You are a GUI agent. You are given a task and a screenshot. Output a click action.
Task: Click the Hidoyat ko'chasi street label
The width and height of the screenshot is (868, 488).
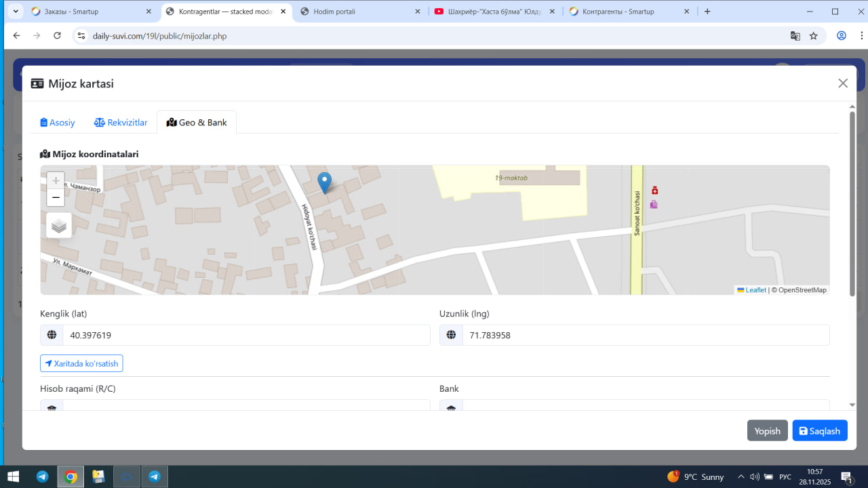309,228
